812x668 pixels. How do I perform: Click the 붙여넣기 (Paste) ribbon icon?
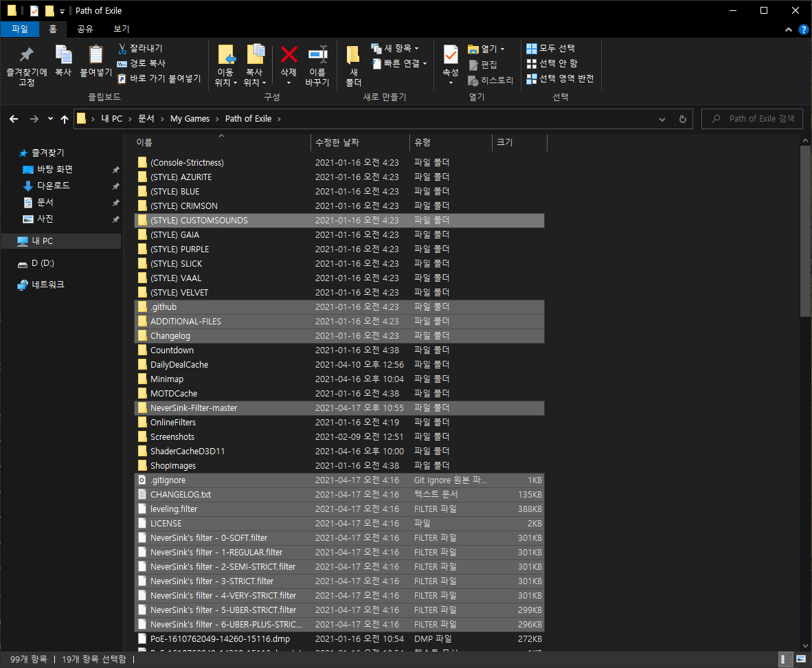point(95,61)
